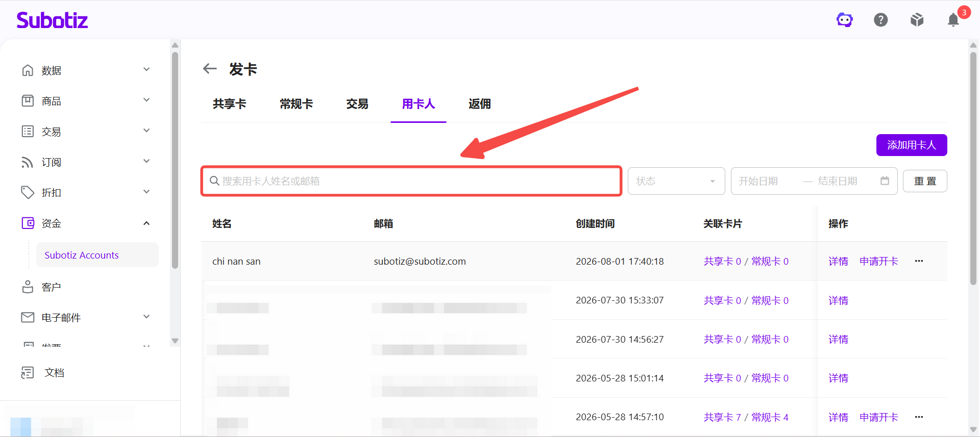Expand the 电子邮件 sidebar menu

146,317
